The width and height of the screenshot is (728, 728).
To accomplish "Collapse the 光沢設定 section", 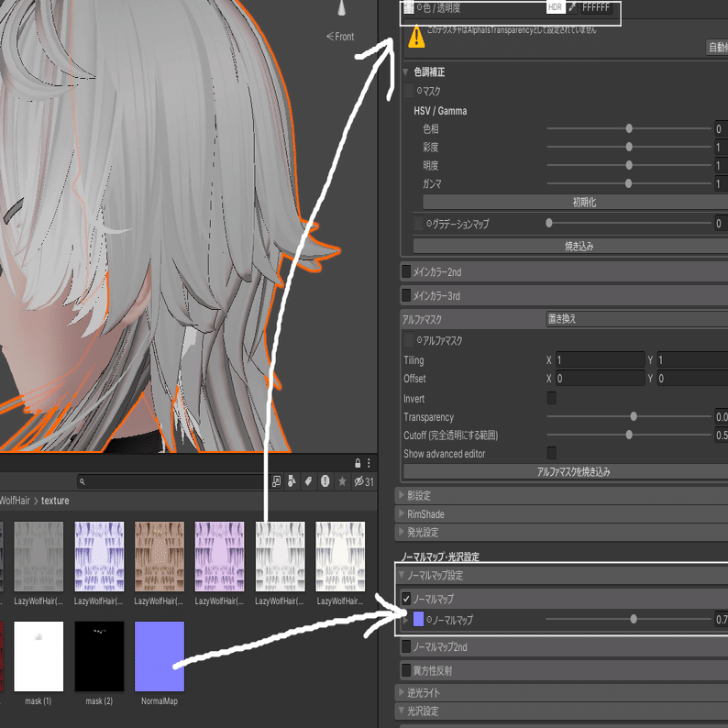I will [402, 711].
